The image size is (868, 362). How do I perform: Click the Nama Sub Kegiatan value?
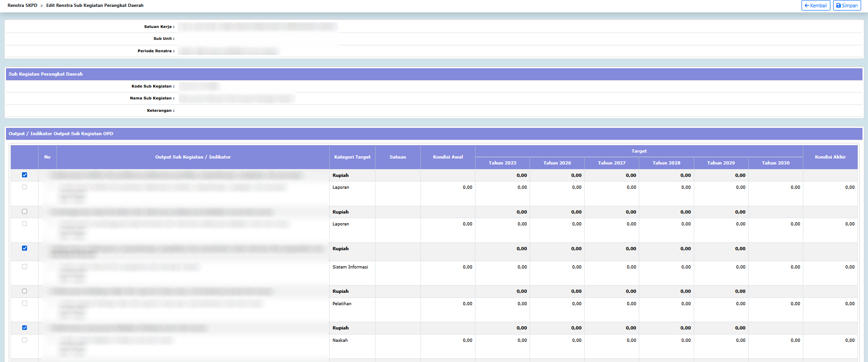pos(237,98)
